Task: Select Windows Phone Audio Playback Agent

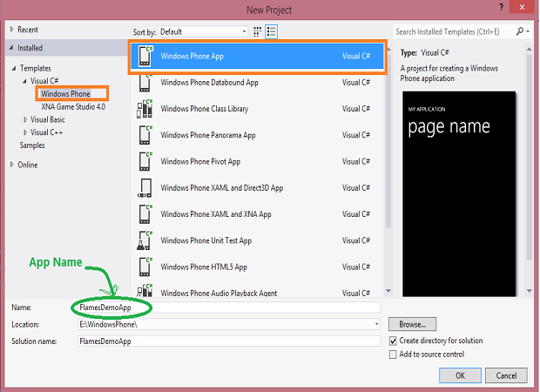Action: pos(257,289)
